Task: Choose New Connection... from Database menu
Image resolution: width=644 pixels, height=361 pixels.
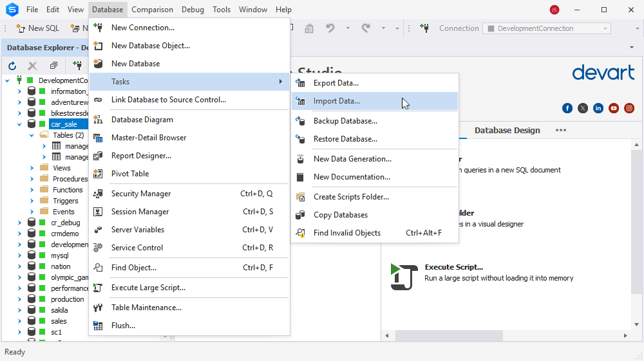Action: [x=189, y=28]
